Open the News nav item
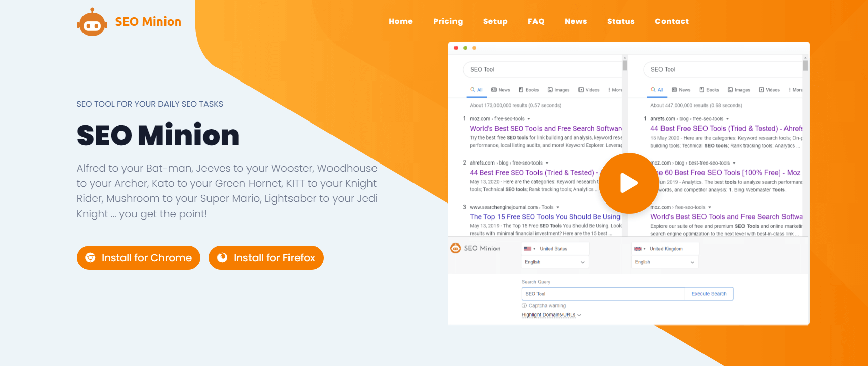This screenshot has width=868, height=366. click(x=576, y=21)
